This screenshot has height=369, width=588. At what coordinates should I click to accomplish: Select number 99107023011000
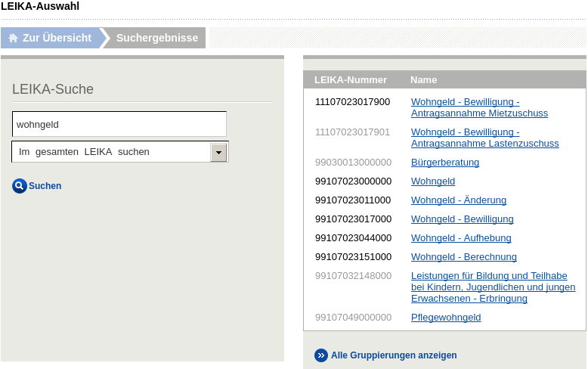[353, 200]
